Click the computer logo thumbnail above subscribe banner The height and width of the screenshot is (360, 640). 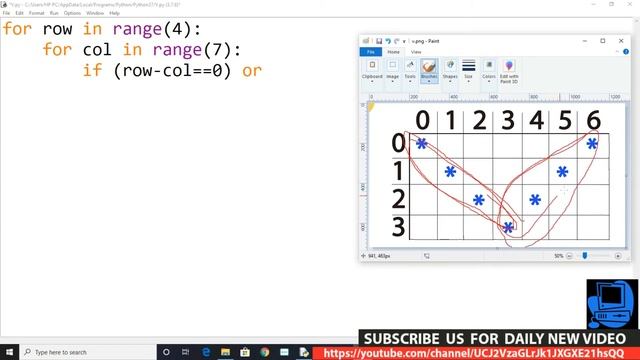(x=612, y=304)
